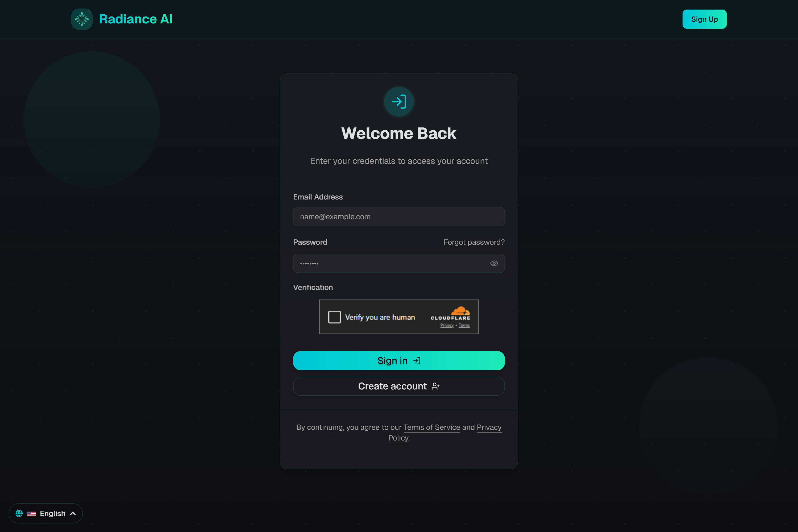
Task: Check the Verify you are human box
Action: (334, 317)
